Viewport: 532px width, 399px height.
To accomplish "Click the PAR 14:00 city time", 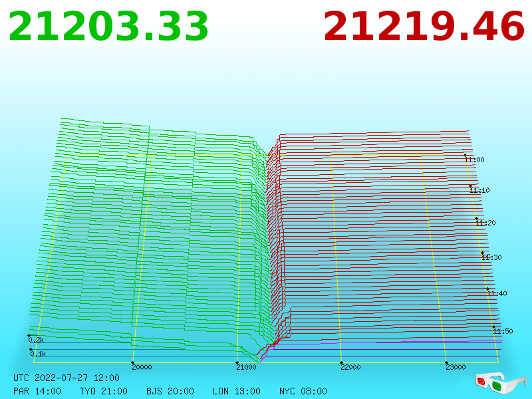I will (x=37, y=391).
